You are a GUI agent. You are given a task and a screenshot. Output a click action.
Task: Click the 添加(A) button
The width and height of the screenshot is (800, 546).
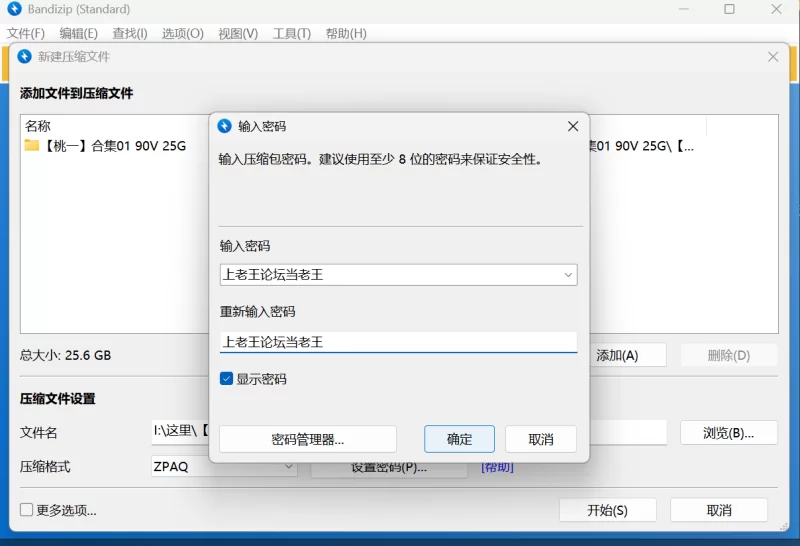point(628,355)
